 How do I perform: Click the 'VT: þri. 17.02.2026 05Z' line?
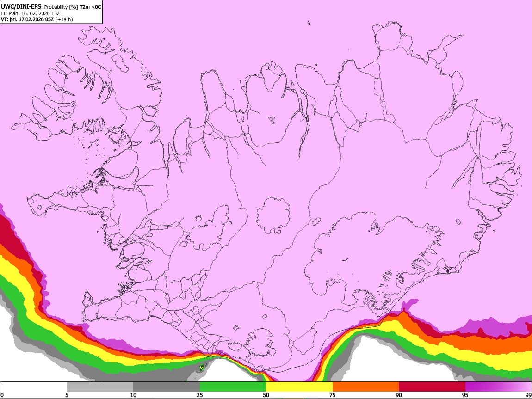click(27, 19)
